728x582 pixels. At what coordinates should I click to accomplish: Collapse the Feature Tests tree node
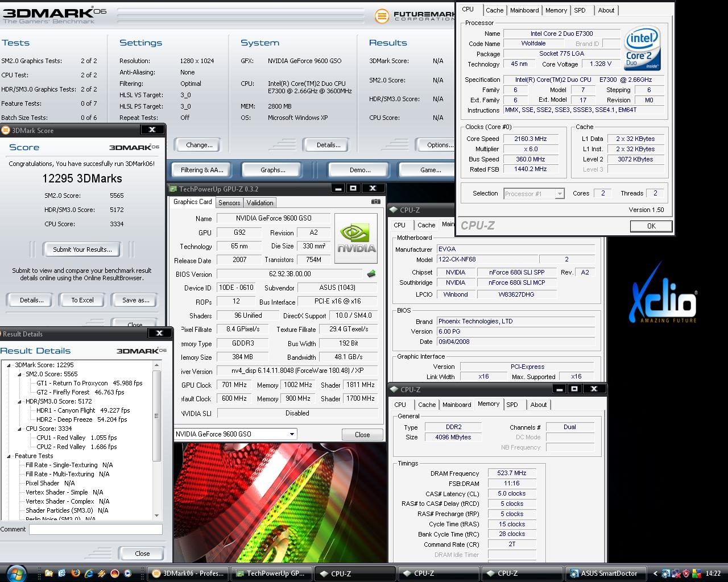point(9,456)
